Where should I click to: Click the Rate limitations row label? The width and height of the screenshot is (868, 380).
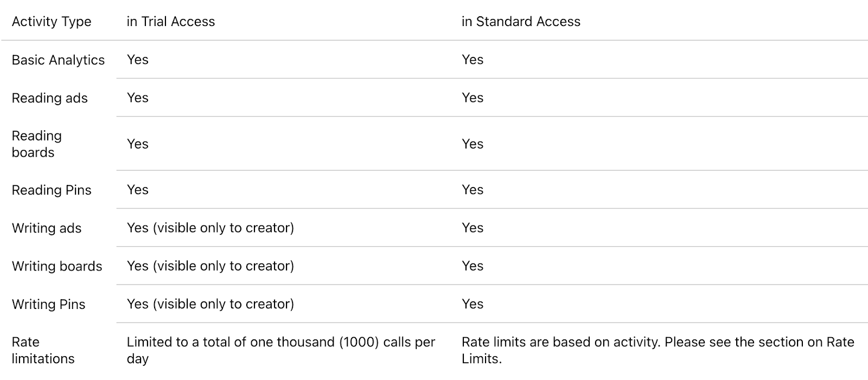click(x=43, y=350)
